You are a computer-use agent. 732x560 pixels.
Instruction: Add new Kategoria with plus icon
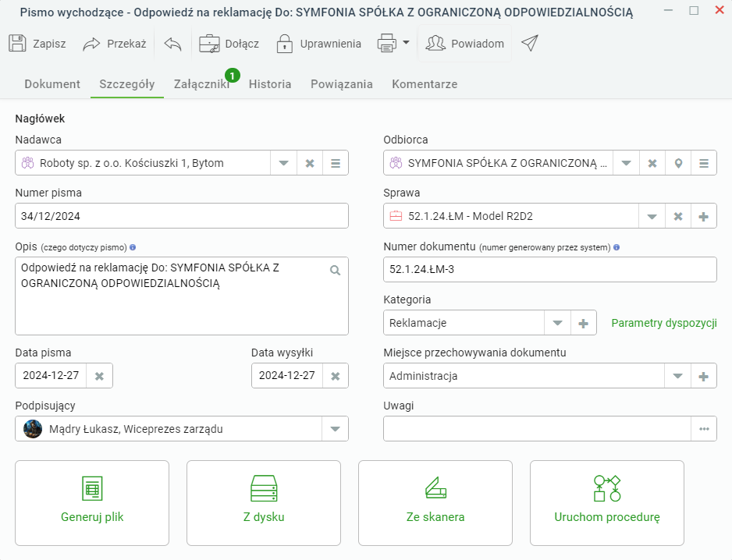pos(584,323)
